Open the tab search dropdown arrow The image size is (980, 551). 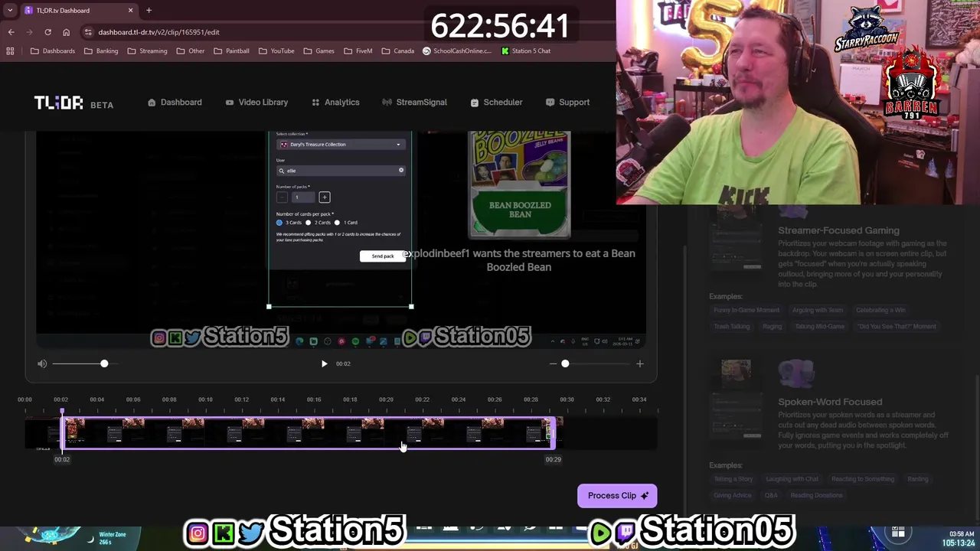click(x=10, y=10)
